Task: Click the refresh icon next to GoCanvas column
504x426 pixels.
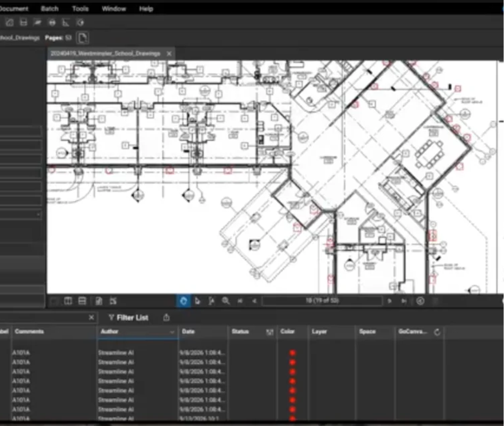Action: coord(437,332)
